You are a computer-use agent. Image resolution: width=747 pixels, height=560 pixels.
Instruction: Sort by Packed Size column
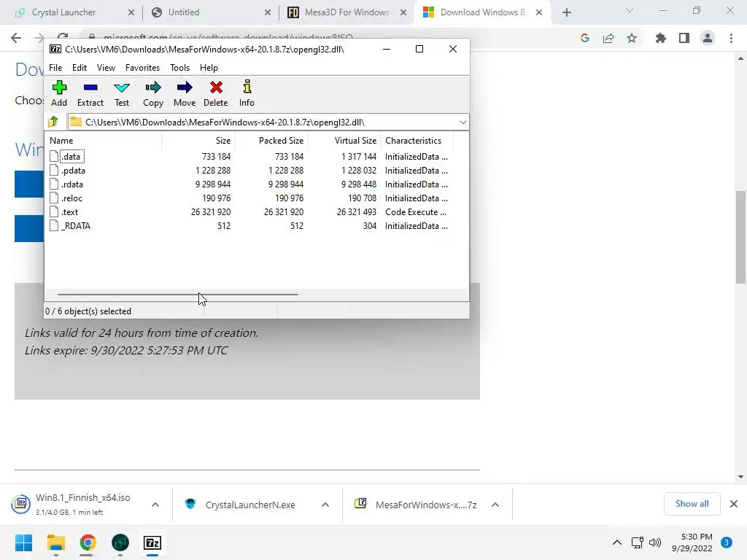[271, 141]
